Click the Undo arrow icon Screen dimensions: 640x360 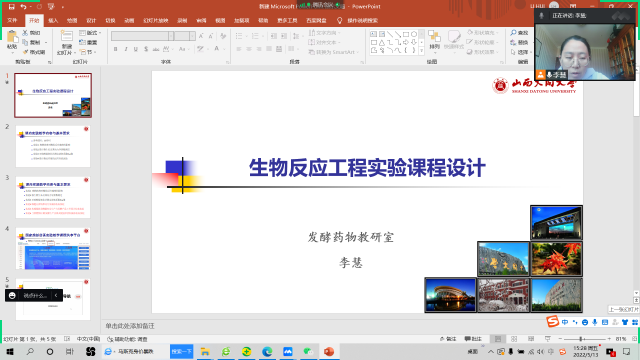tap(23, 7)
